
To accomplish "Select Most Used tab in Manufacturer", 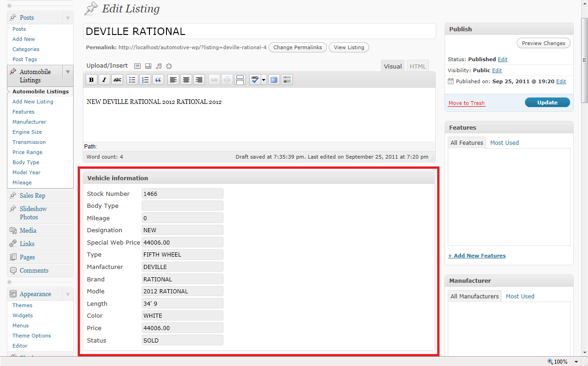I will pos(520,296).
